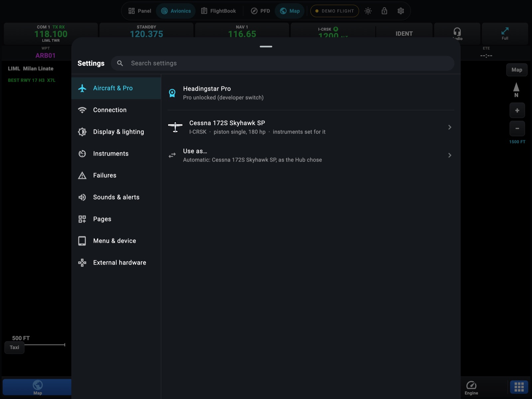Click the lock icon in the top bar
The height and width of the screenshot is (399, 532).
tap(384, 11)
